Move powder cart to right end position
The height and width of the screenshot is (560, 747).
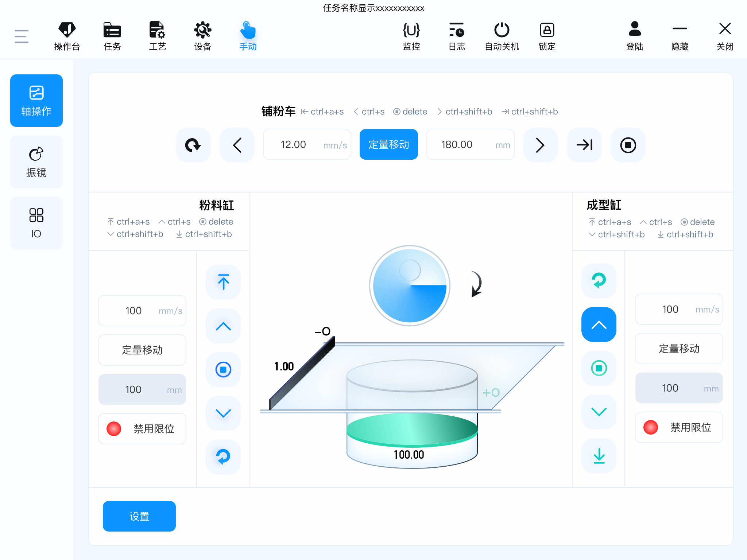(584, 145)
